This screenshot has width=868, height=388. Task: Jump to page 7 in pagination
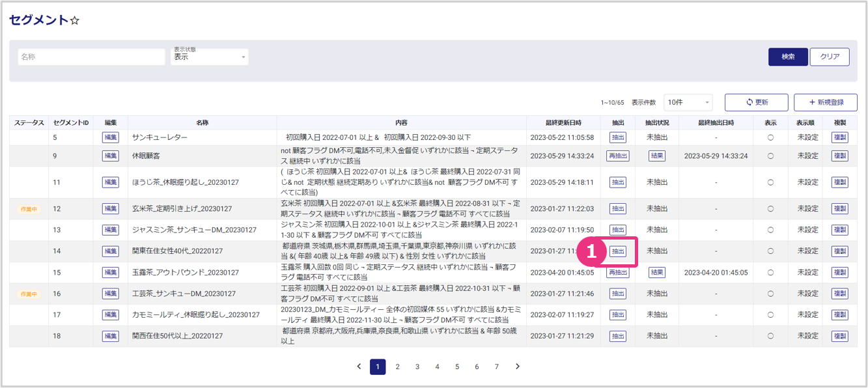pos(496,367)
